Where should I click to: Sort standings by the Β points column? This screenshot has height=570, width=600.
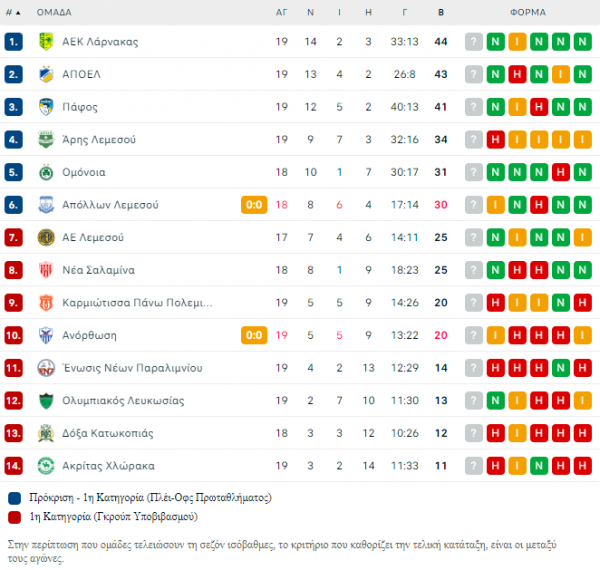441,12
